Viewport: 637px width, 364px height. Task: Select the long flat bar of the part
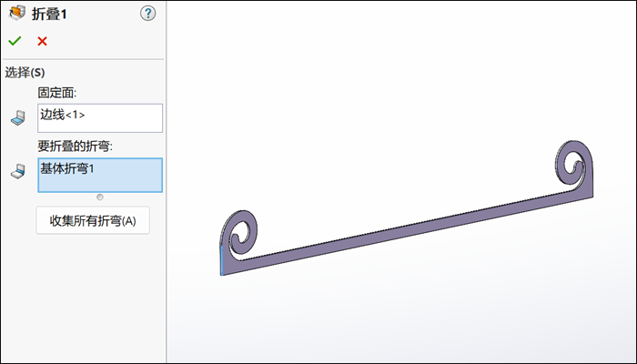pos(406,228)
